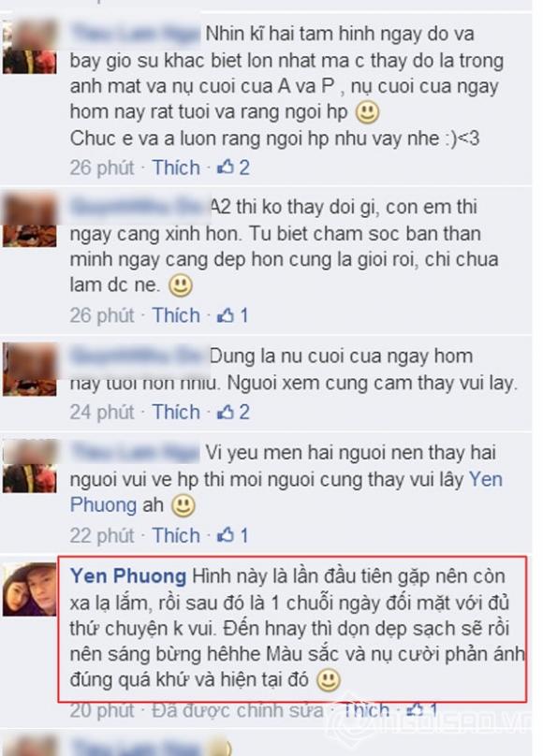This screenshot has width=543, height=756.
Task: Click blurred avatar of the first commenter
Action: coord(29,47)
